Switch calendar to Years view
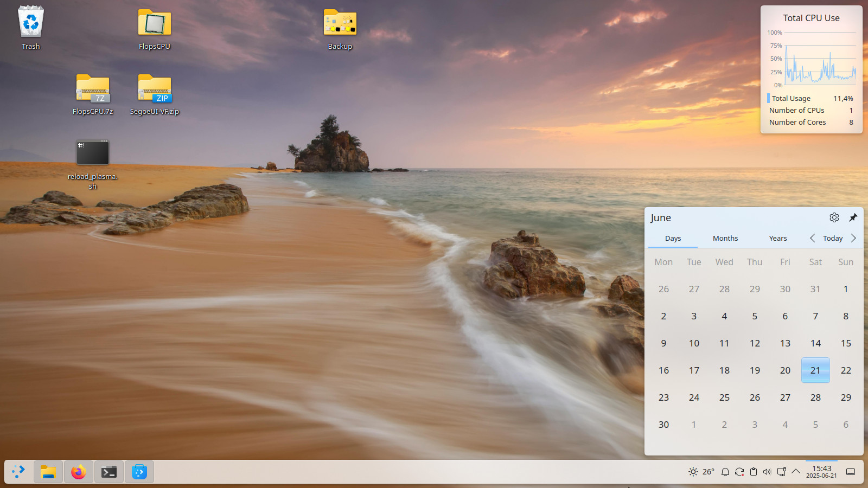868x488 pixels. pyautogui.click(x=777, y=238)
